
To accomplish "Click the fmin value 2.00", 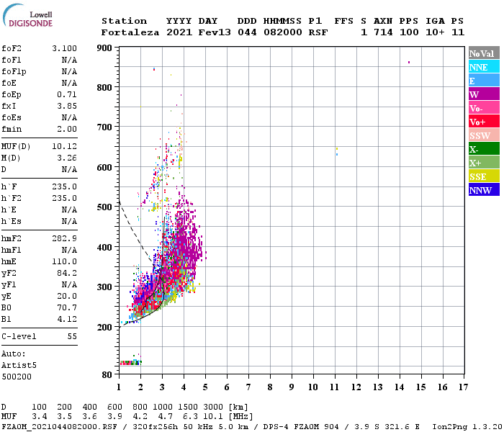I will [67, 129].
